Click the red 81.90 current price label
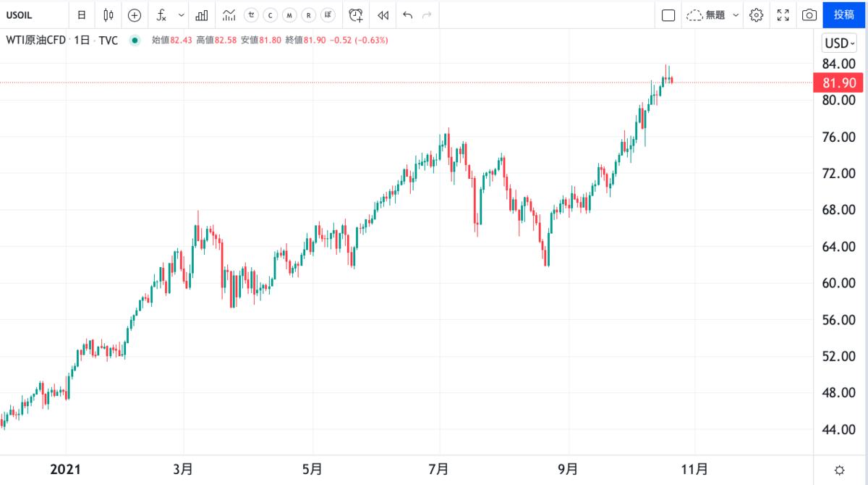Viewport: 868px width, 485px height. (840, 83)
